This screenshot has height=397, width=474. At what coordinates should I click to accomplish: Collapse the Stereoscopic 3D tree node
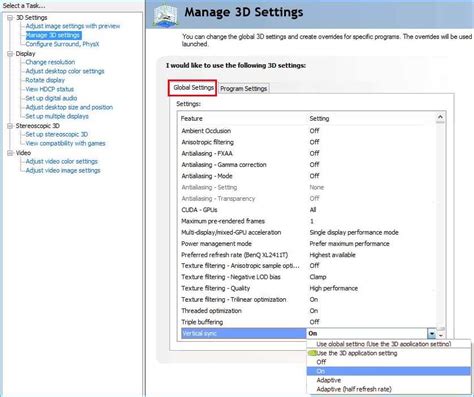(x=10, y=126)
